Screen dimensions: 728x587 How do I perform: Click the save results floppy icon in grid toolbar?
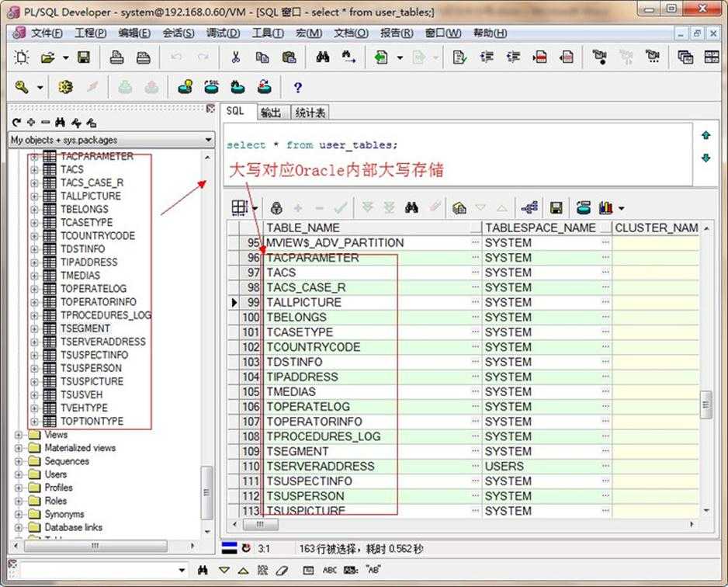click(556, 208)
